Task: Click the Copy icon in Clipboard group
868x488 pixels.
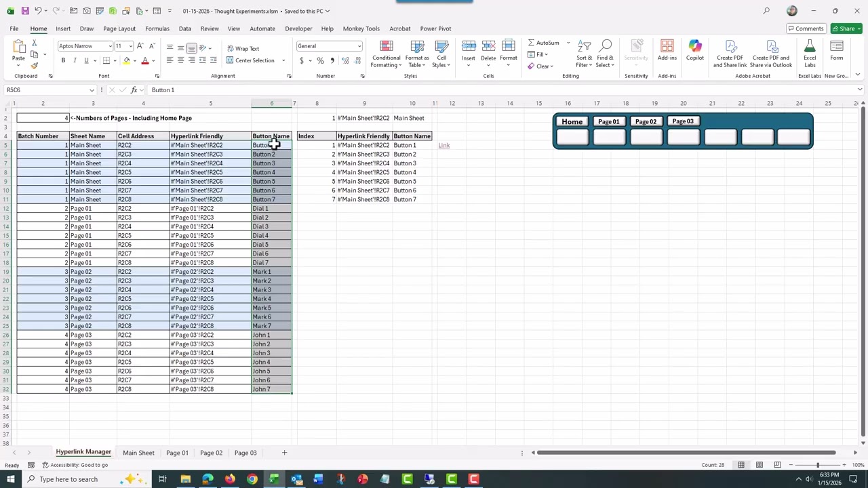Action: [35, 54]
